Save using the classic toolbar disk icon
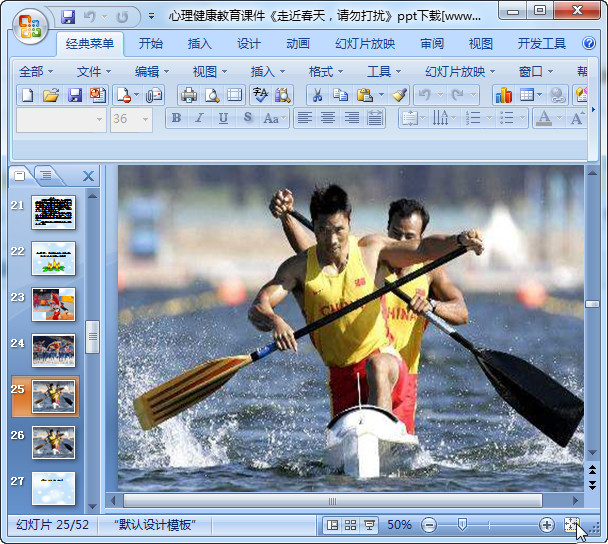The height and width of the screenshot is (544, 608). (x=75, y=95)
